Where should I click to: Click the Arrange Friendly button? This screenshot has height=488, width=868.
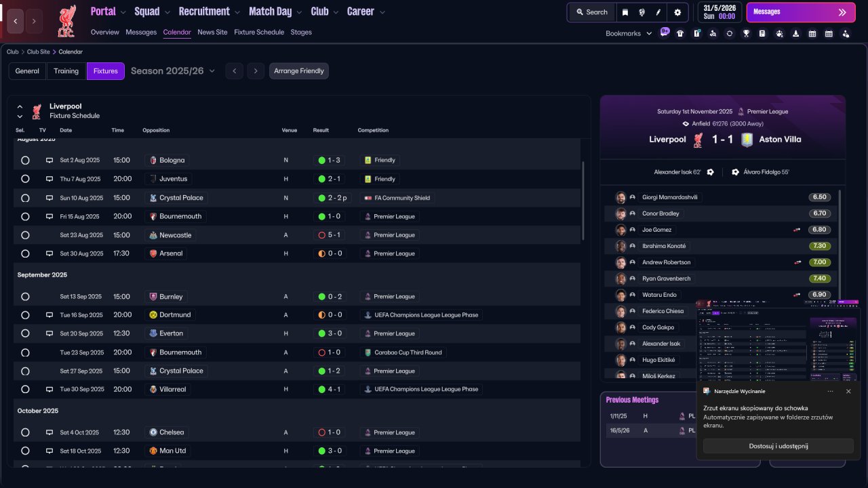pyautogui.click(x=299, y=71)
